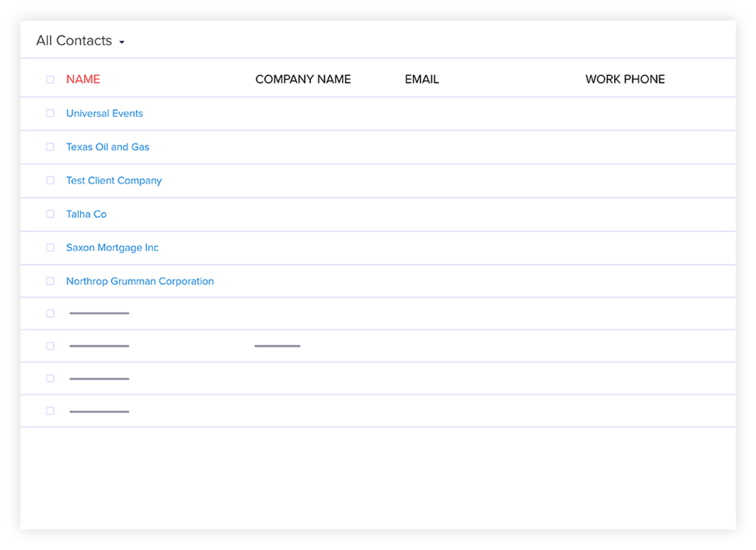Mark the Saxon Mortgage Inc checkbox
756x550 pixels.
click(x=50, y=248)
